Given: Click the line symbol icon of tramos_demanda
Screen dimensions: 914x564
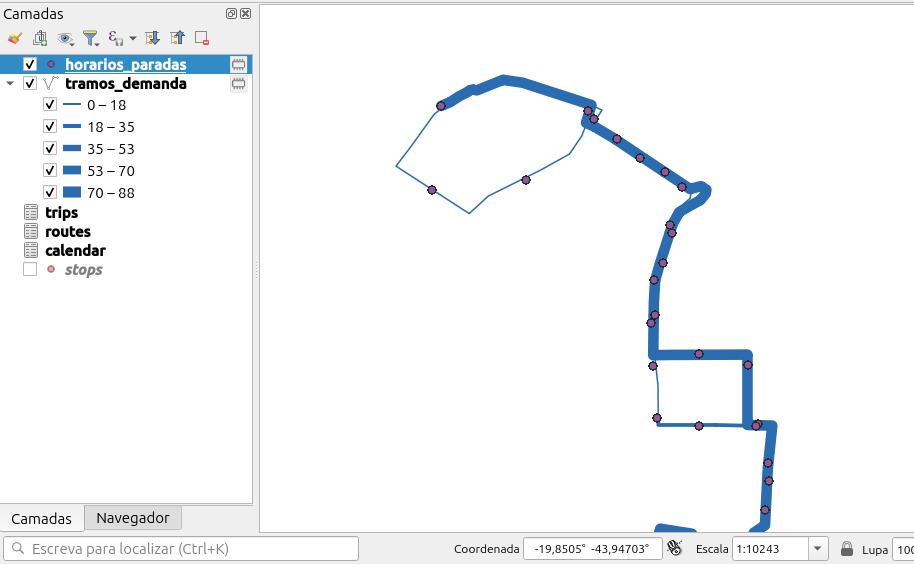Looking at the screenshot, I should pyautogui.click(x=51, y=83).
